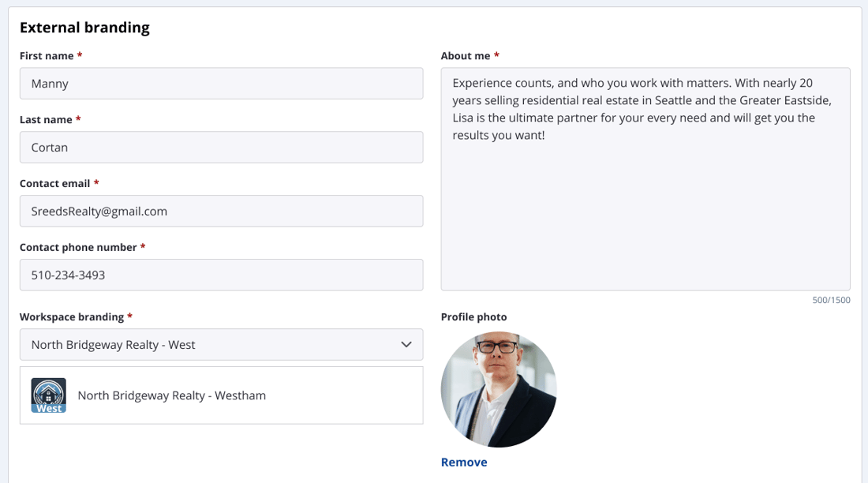The height and width of the screenshot is (483, 868).
Task: Click the First name label
Action: click(47, 56)
